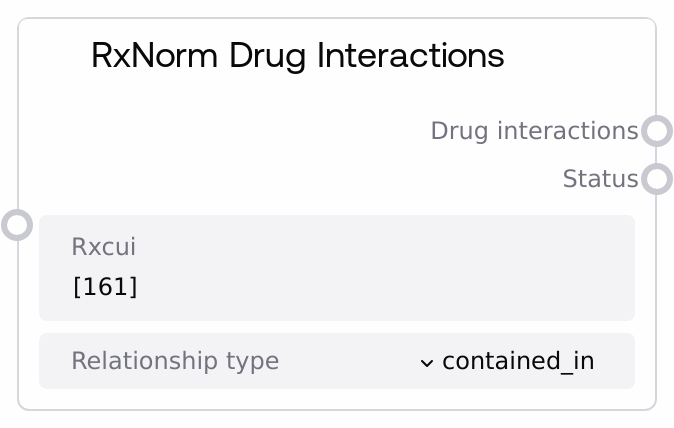Click the [161] value in Rxcui
Viewport: 674px width, 428px height.
click(105, 288)
